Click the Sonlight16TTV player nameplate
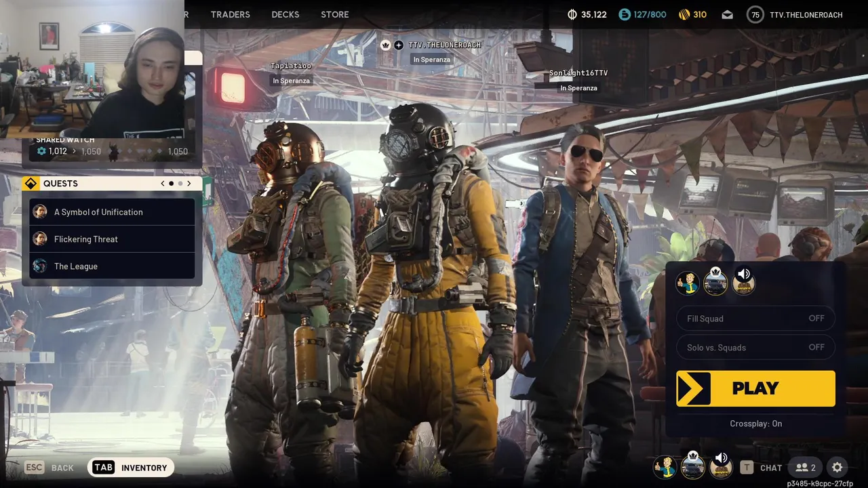 (x=578, y=73)
